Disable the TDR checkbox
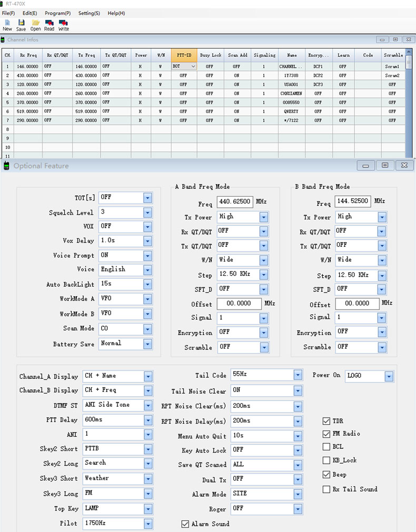Image resolution: width=416 pixels, height=532 pixels. click(326, 421)
